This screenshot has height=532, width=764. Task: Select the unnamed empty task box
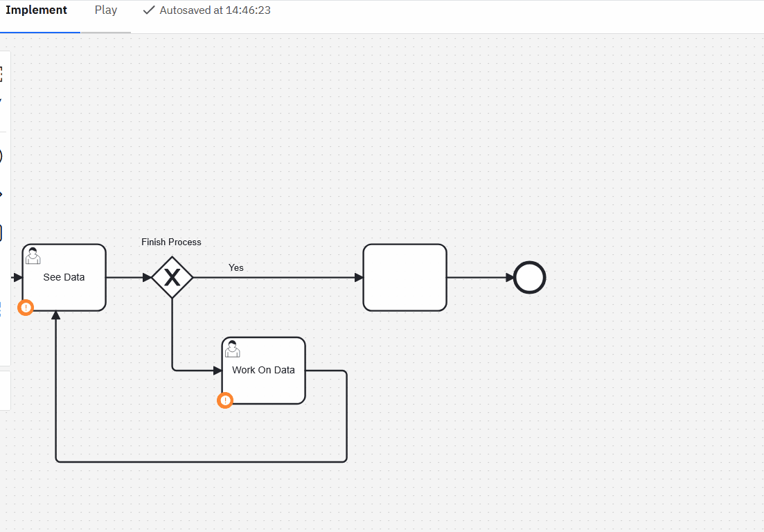[405, 277]
